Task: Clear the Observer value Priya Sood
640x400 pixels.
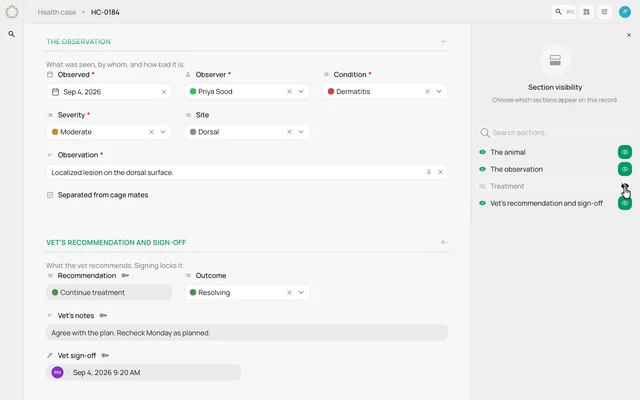Action: point(289,91)
